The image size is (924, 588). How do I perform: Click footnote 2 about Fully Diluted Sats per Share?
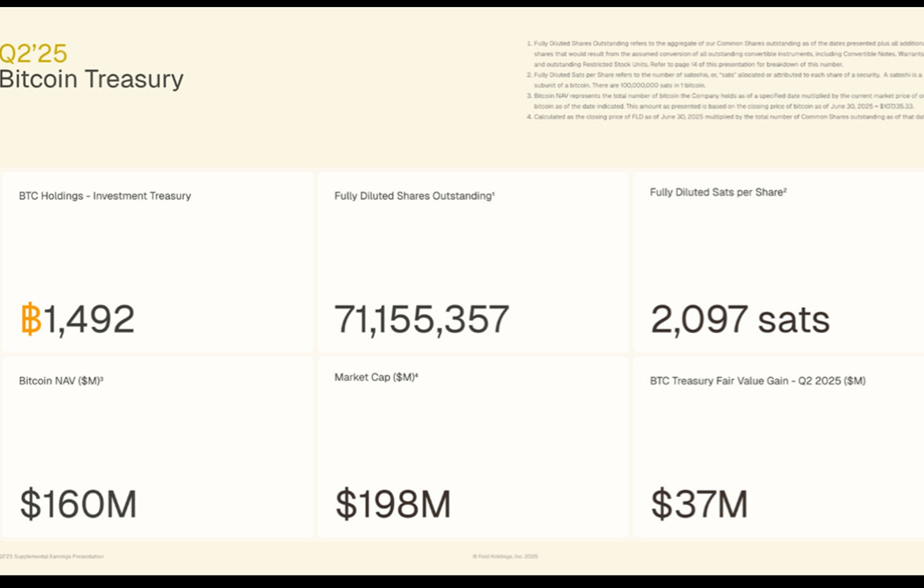tap(725, 81)
